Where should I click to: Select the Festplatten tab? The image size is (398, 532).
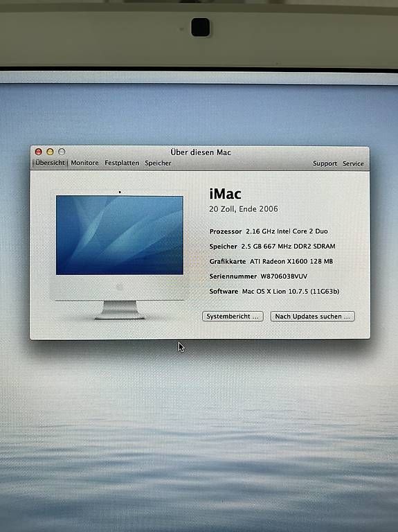tap(122, 163)
